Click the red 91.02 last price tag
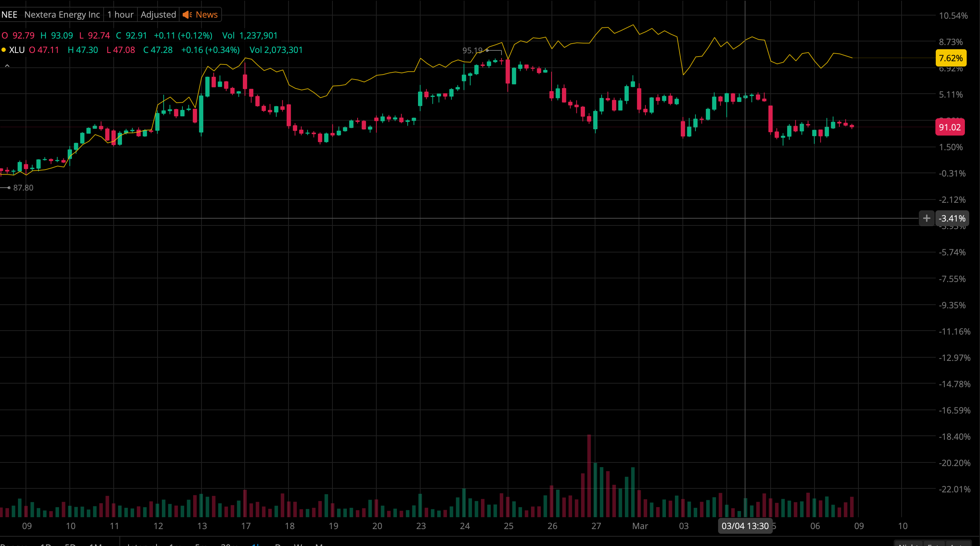 [949, 127]
